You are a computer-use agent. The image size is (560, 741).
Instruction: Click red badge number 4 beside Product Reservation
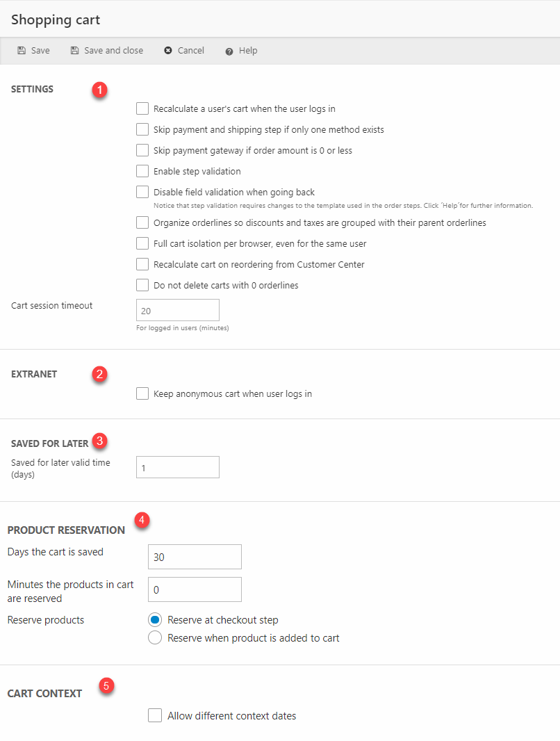pos(142,521)
